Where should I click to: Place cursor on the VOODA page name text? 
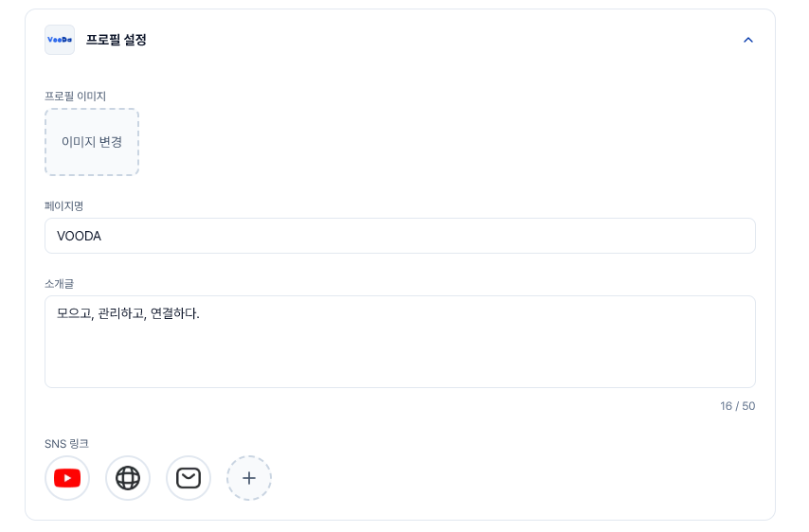[80, 236]
